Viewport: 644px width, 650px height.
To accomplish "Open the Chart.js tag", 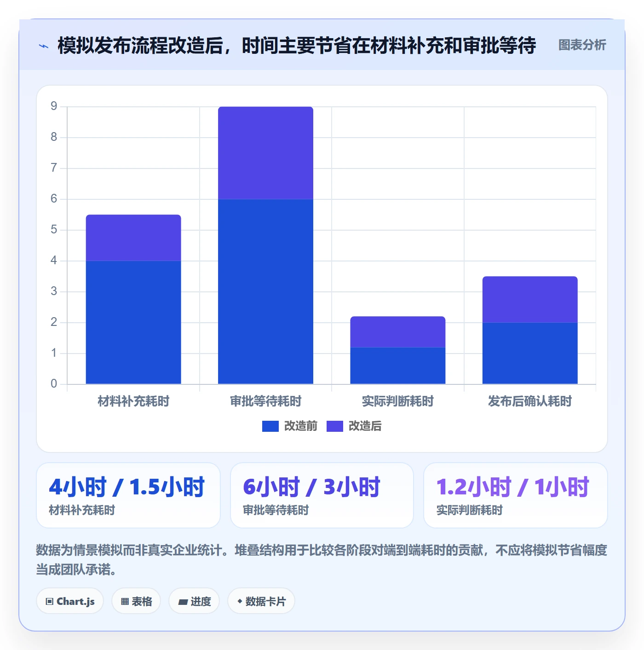I will [70, 601].
